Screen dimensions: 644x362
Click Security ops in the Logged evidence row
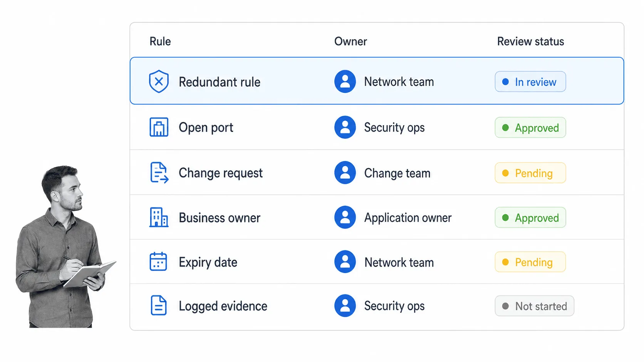394,306
